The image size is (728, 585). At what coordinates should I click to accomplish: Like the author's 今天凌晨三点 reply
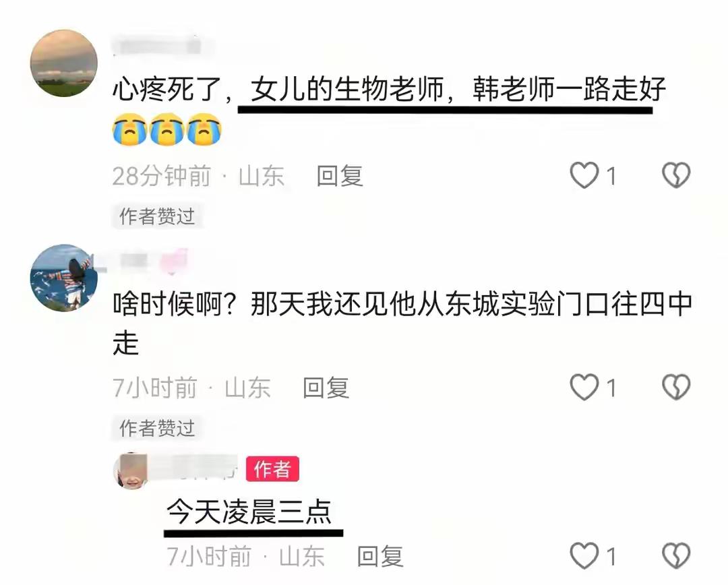pyautogui.click(x=584, y=555)
